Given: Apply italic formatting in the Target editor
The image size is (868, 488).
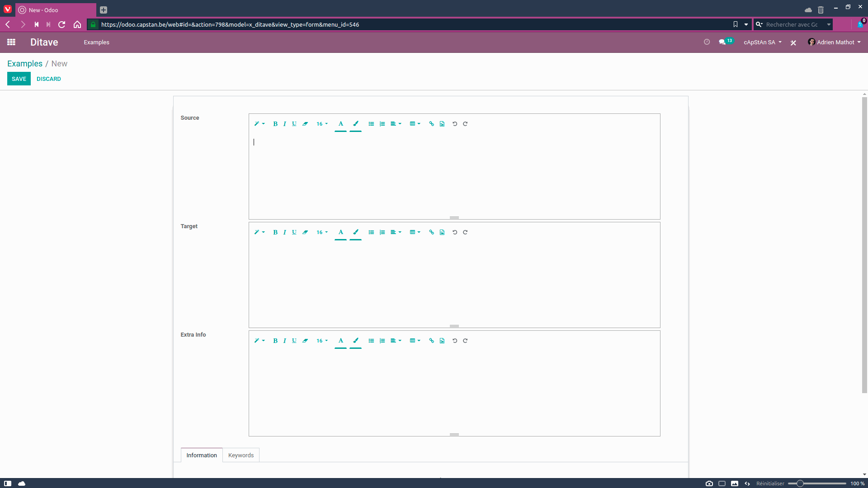Looking at the screenshot, I should point(284,232).
